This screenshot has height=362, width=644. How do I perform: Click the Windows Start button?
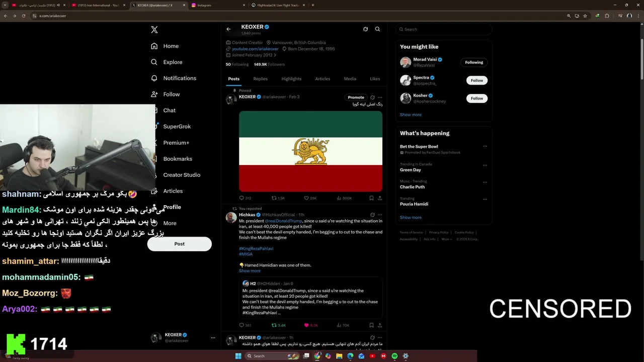tap(238, 356)
